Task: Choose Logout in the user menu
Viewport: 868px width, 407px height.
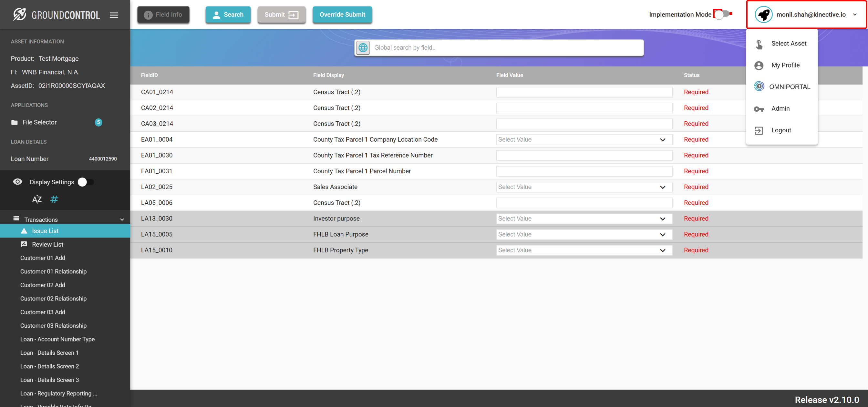Action: (781, 130)
